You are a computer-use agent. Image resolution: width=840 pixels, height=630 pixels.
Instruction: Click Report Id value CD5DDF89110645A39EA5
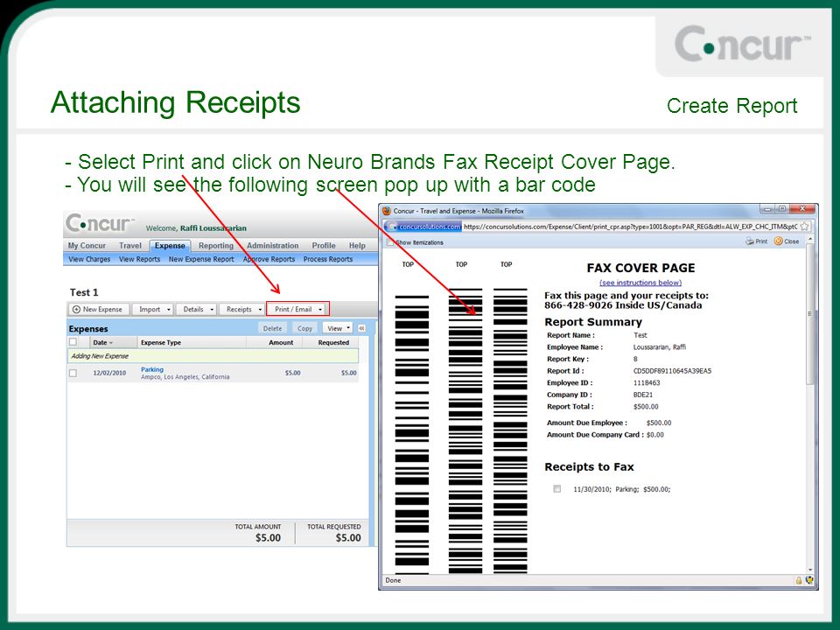point(672,371)
